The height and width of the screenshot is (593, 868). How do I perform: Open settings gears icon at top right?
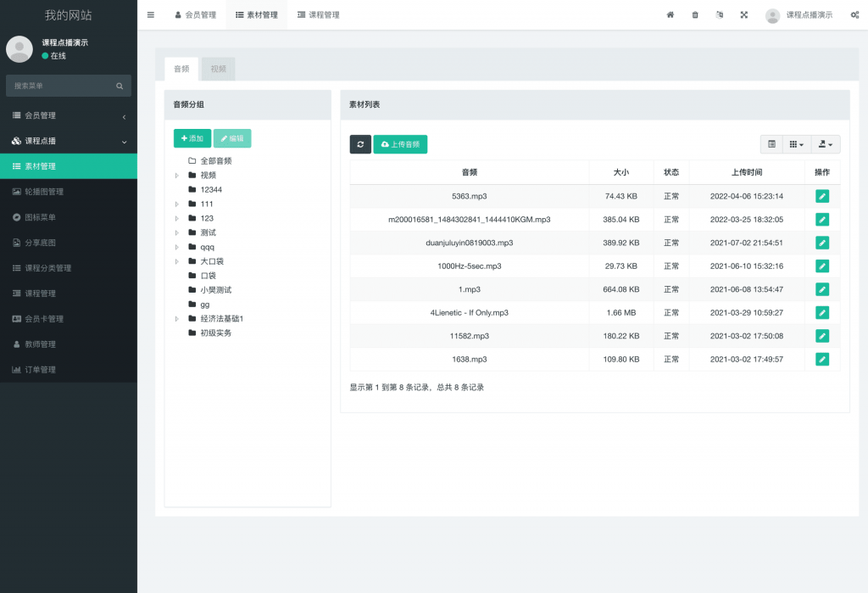tap(854, 15)
